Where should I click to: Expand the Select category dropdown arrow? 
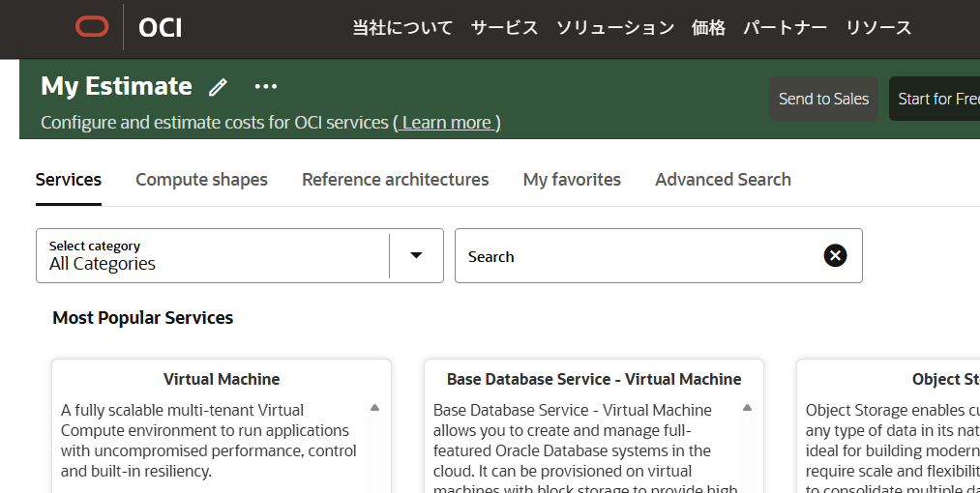[x=416, y=255]
